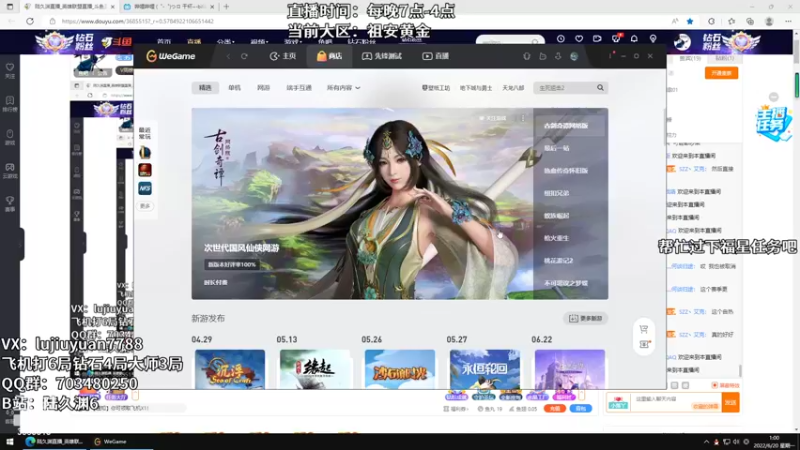Open the 04.29 new game thumbnail
800x450 pixels.
(x=230, y=369)
